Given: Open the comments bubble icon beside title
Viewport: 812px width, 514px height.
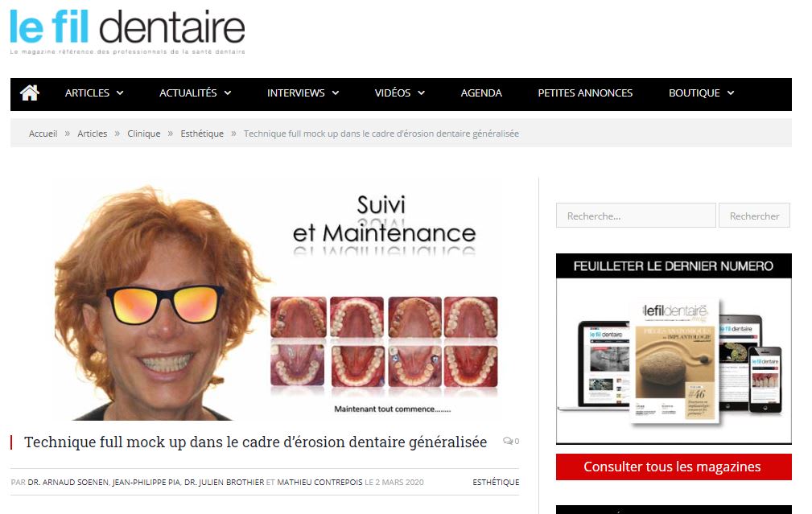Looking at the screenshot, I should point(508,441).
